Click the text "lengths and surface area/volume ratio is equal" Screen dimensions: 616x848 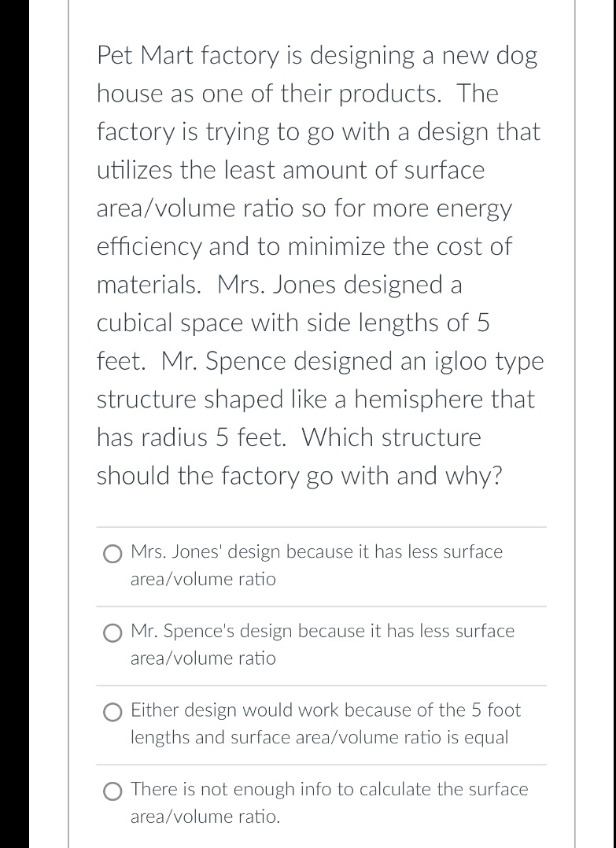pyautogui.click(x=319, y=738)
